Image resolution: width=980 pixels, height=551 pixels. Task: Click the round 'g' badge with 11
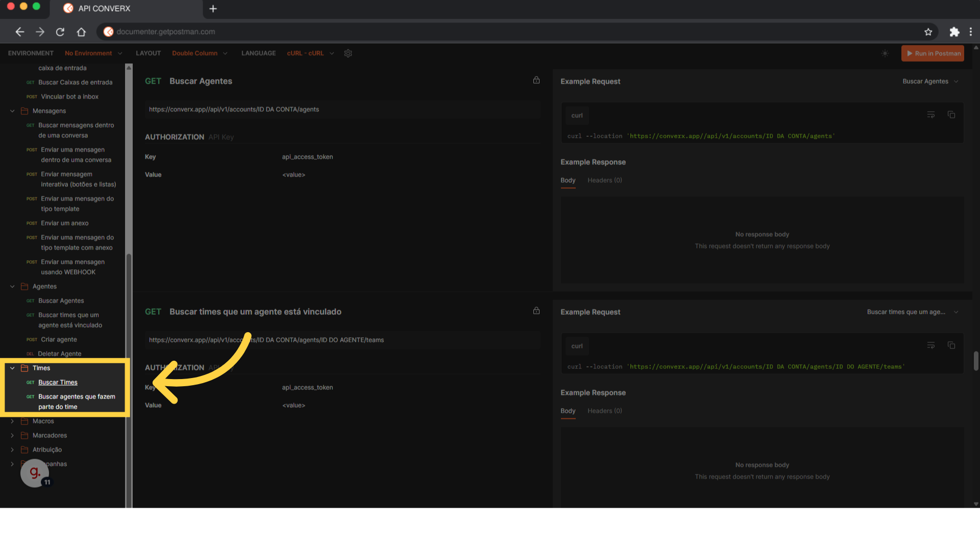coord(35,473)
